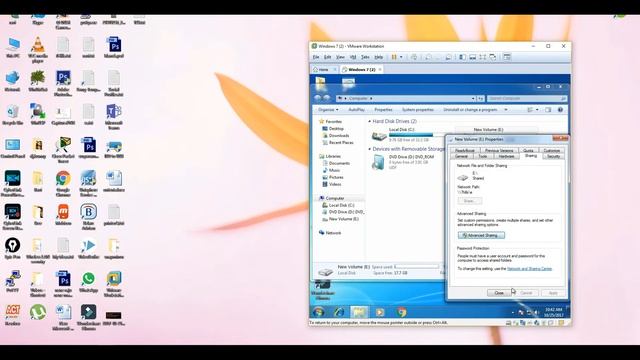This screenshot has height=360, width=640.
Task: Open the VMware VM menu
Action: point(353,57)
